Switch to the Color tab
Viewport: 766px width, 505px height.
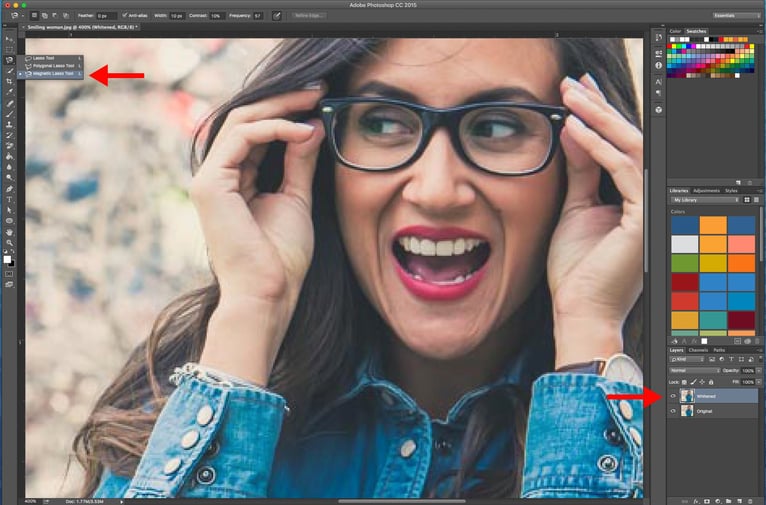[x=675, y=31]
